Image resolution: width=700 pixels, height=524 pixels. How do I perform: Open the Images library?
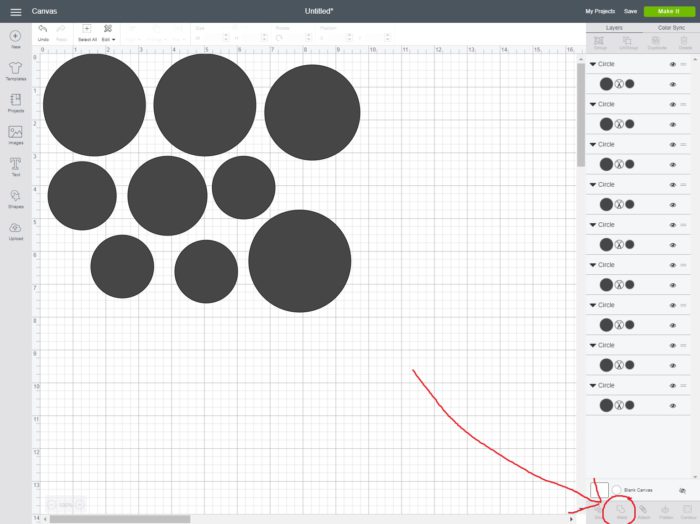[x=16, y=135]
